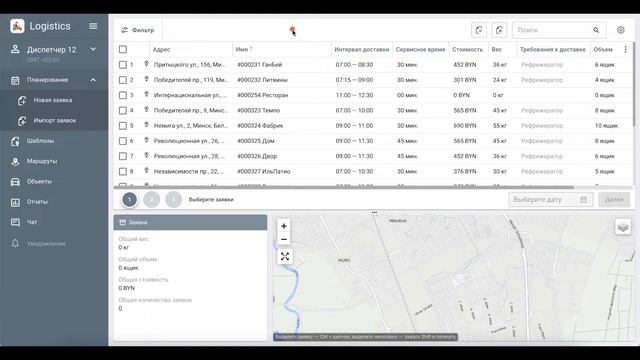Image resolution: width=640 pixels, height=360 pixels.
Task: Click the Планирование calendar icon
Action: click(15, 80)
